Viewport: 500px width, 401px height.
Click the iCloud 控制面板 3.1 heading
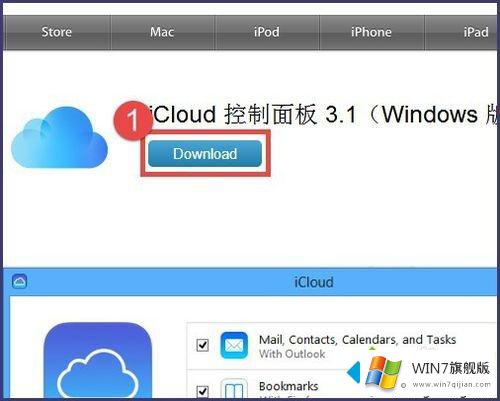click(323, 115)
